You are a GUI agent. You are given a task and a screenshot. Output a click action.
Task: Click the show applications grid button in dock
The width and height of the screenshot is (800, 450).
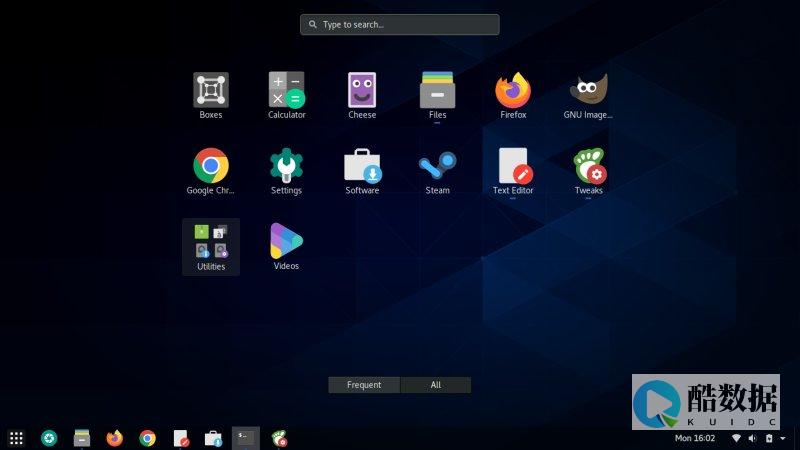(16, 438)
